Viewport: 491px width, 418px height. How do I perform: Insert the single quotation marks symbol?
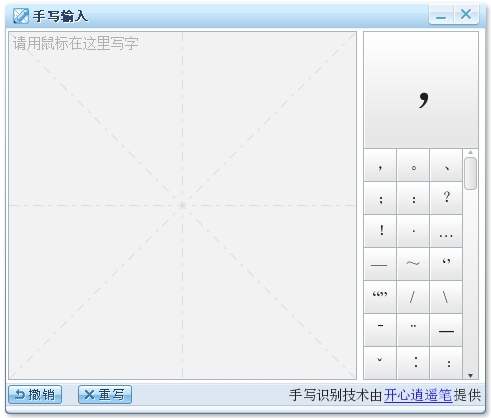click(446, 264)
